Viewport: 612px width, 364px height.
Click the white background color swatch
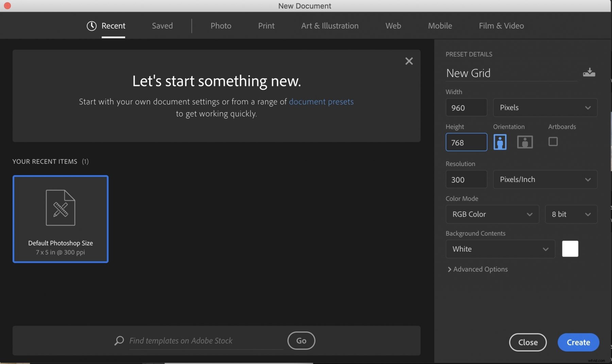coord(570,249)
